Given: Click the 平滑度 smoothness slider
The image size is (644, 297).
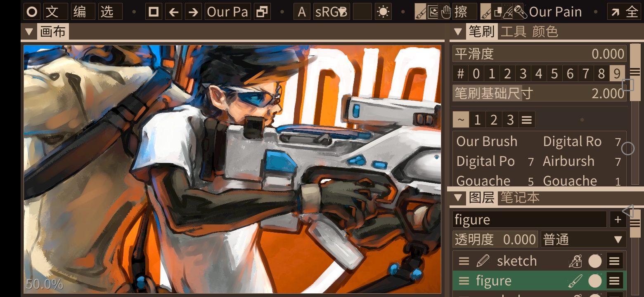Looking at the screenshot, I should click(540, 54).
